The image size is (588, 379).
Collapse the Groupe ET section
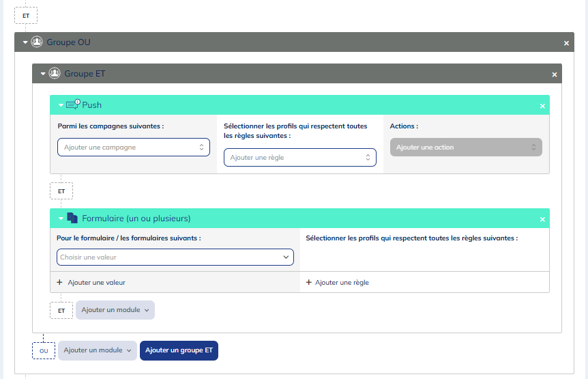[44, 74]
